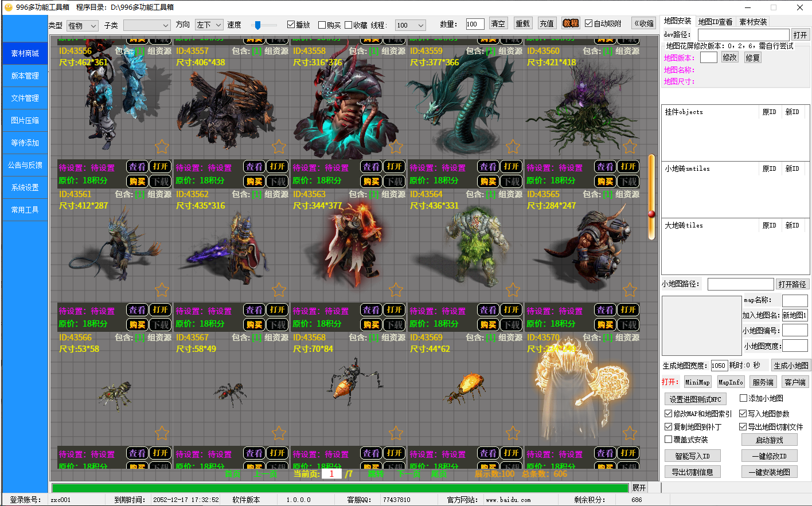Open 图片压缩 in the sidebar
Image resolution: width=812 pixels, height=506 pixels.
[25, 120]
